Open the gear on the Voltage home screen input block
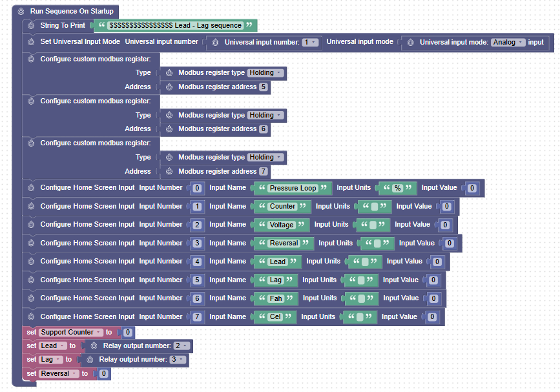This screenshot has width=560, height=392. [30, 225]
